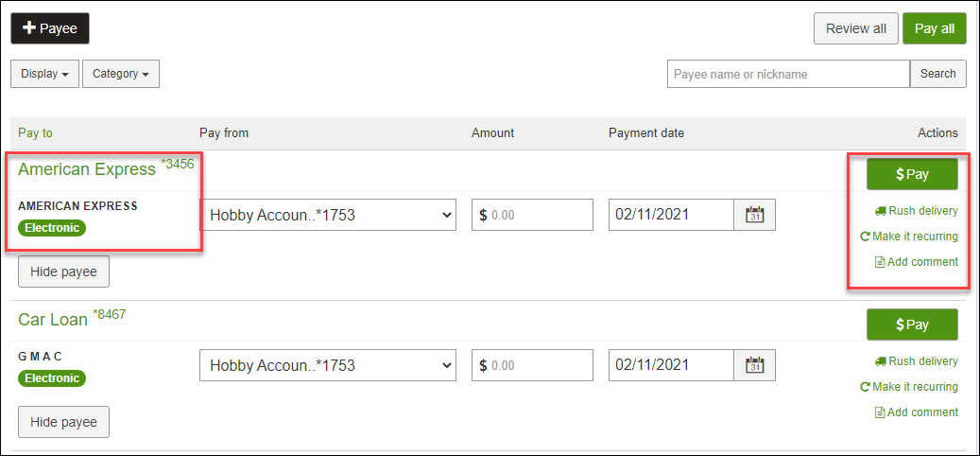Hide the Car Loan payee

(63, 422)
